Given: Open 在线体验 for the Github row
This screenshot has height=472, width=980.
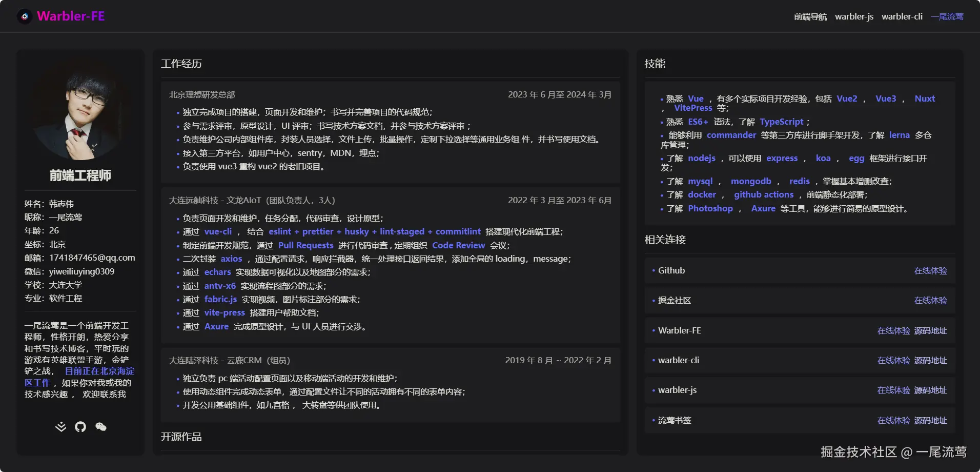Looking at the screenshot, I should click(931, 270).
